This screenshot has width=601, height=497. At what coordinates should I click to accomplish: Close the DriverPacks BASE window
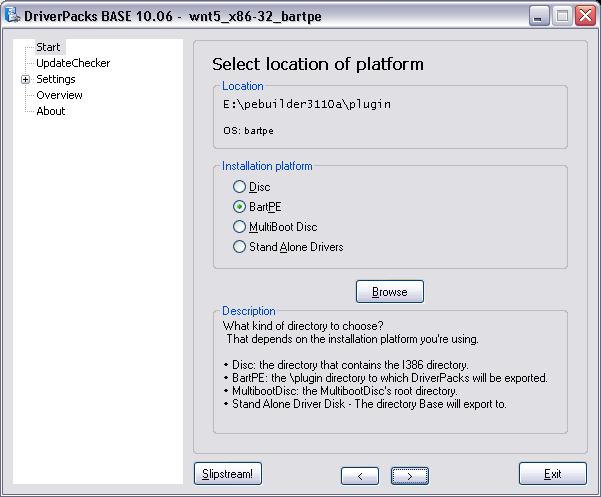(584, 16)
